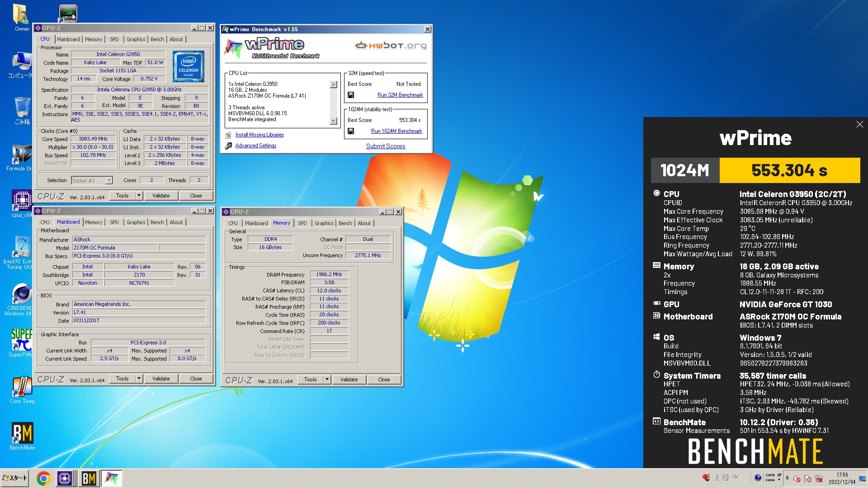
Task: Click Validate in the Mainboard window
Action: [x=161, y=379]
